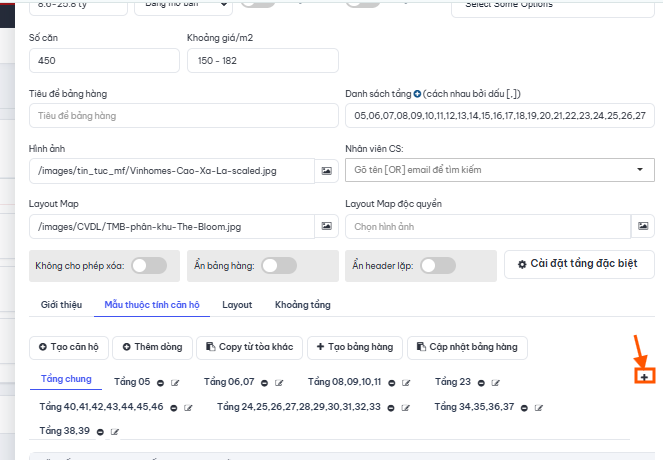
Task: Click Copy từ tòa khác button
Action: pyautogui.click(x=249, y=348)
